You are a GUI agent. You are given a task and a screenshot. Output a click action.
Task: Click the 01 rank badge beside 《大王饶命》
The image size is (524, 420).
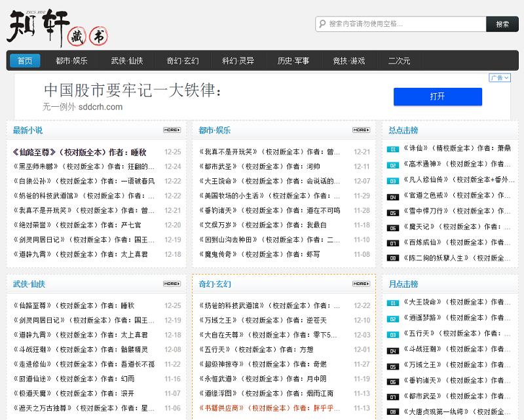[x=392, y=301]
